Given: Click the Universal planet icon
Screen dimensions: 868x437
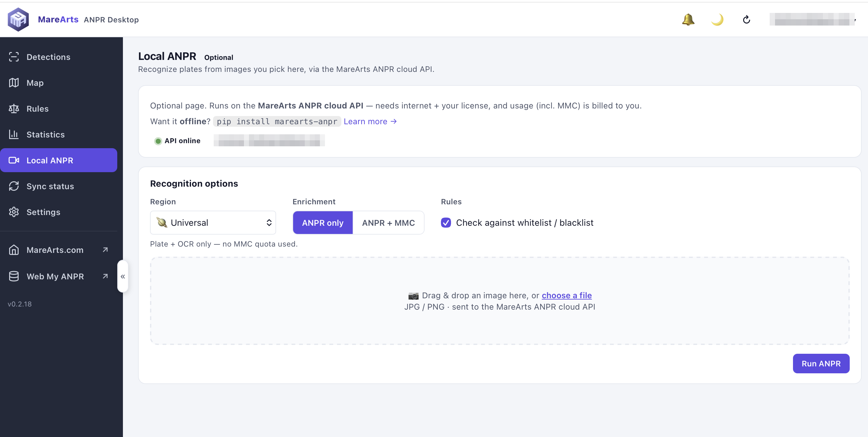Looking at the screenshot, I should [x=162, y=223].
